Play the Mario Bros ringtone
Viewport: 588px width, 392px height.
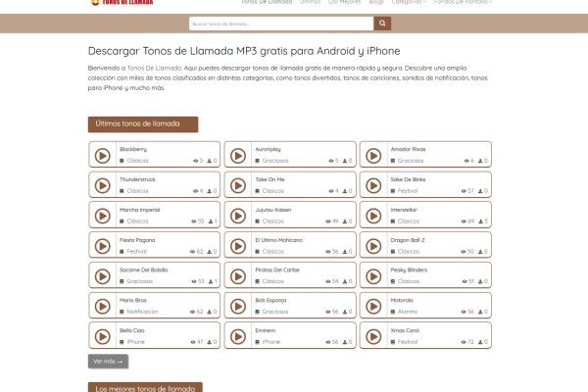point(102,307)
